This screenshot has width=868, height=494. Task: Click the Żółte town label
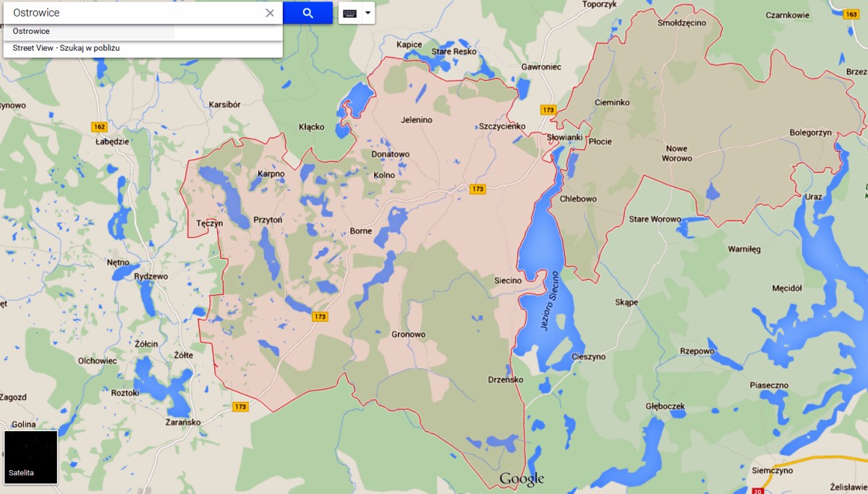[x=184, y=355]
